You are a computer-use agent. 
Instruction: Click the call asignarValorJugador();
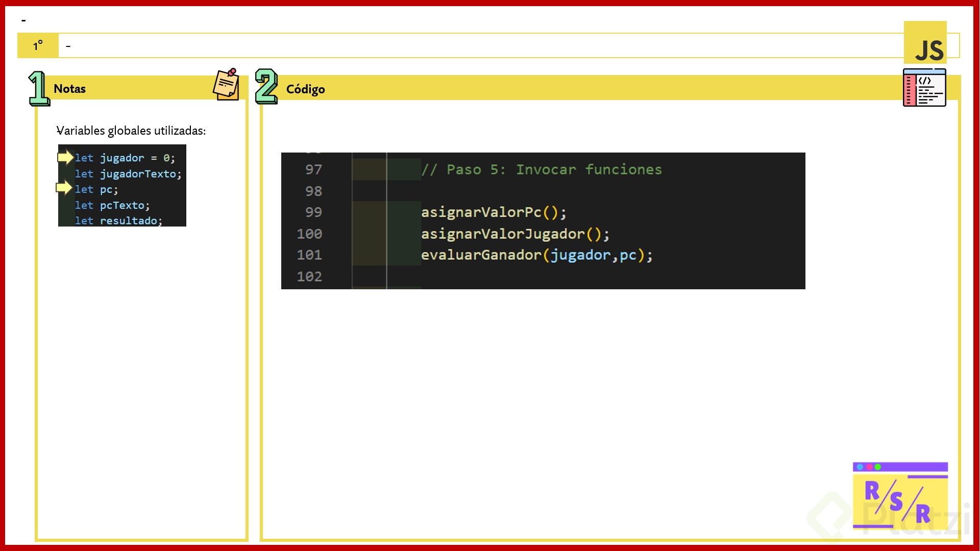click(516, 234)
